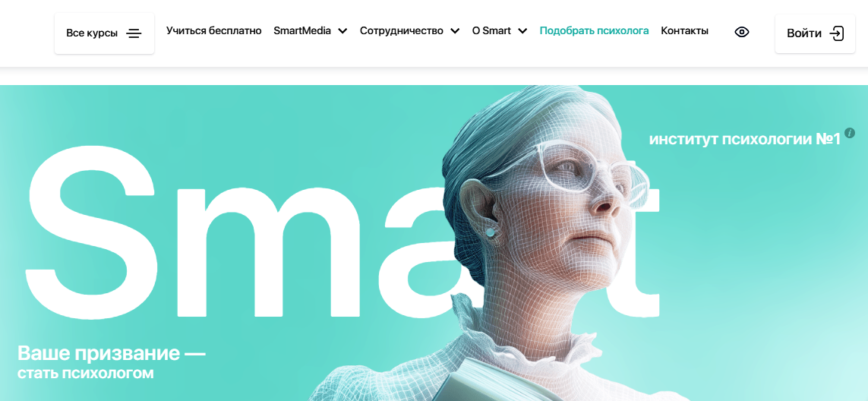Image resolution: width=868 pixels, height=401 pixels.
Task: Expand the О Smart chevron arrow
Action: (522, 31)
